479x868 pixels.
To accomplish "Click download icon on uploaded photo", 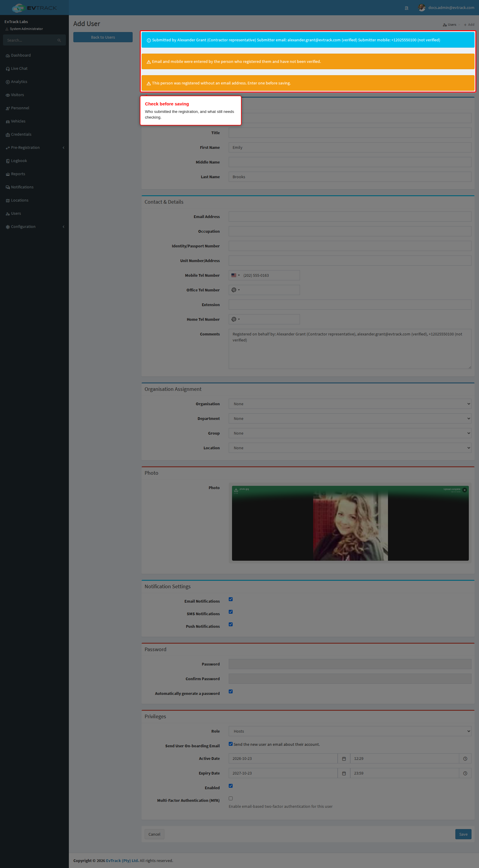I will pyautogui.click(x=236, y=490).
